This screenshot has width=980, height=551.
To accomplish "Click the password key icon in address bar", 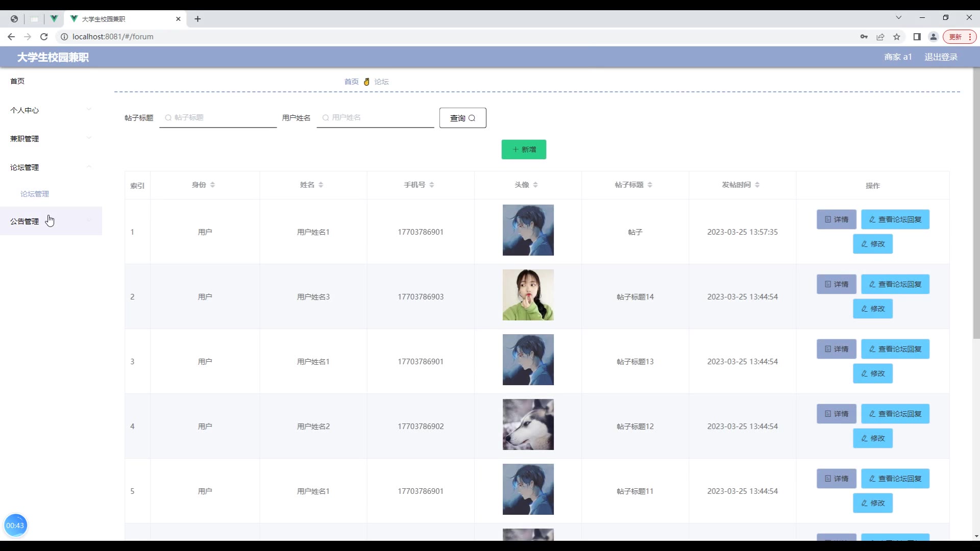I will (x=864, y=37).
